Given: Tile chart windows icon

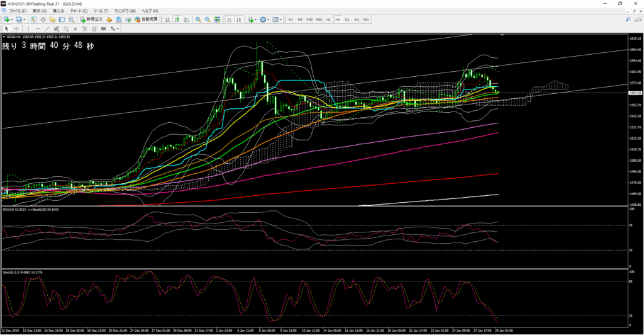Looking at the screenshot, I should pyautogui.click(x=217, y=20).
